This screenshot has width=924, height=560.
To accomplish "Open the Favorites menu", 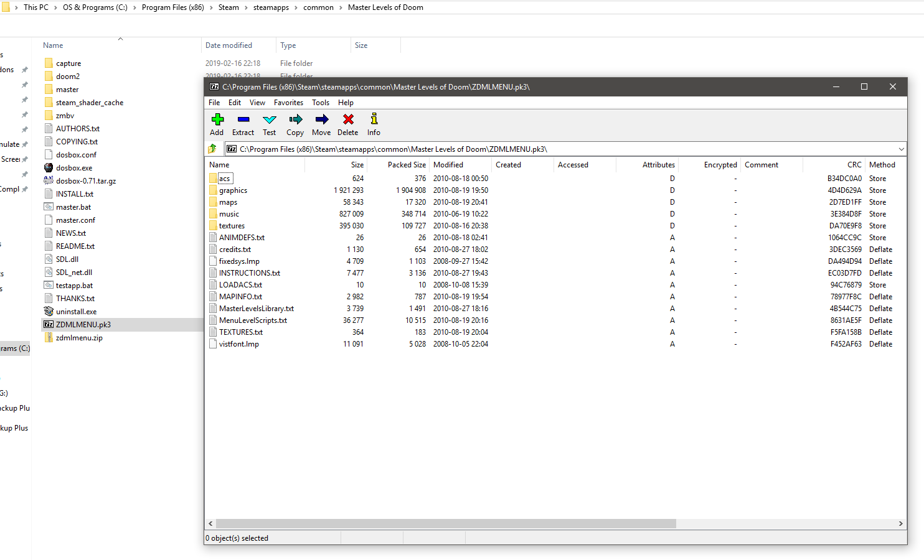I will [288, 103].
